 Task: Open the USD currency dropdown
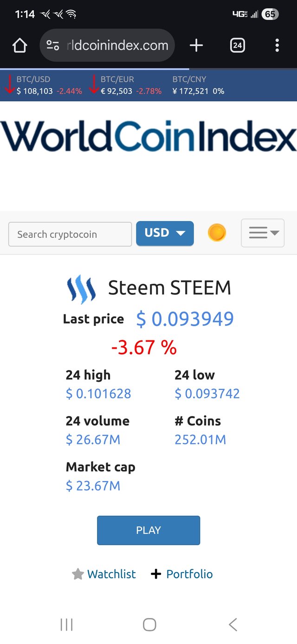pos(165,233)
